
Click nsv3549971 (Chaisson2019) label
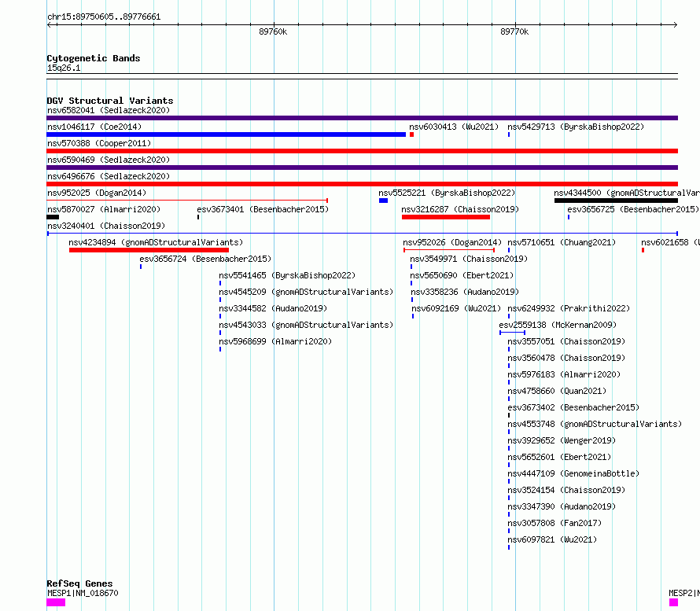coord(469,259)
